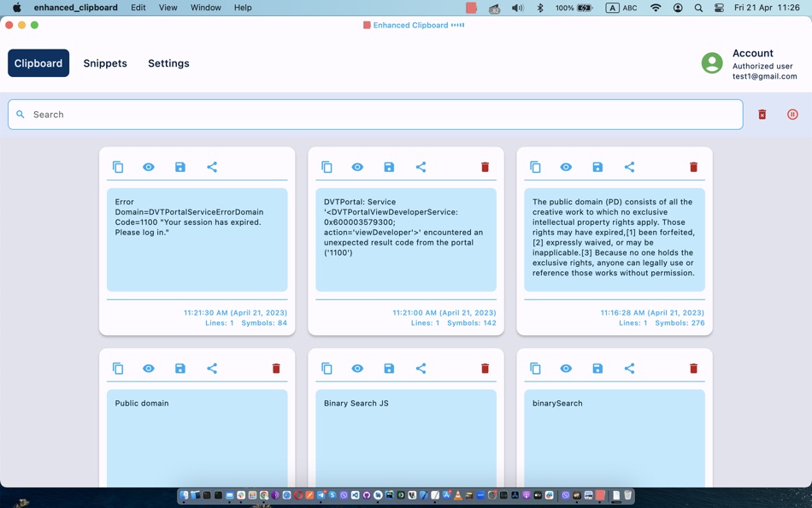The image size is (812, 508).
Task: View the 'binarySearch' card
Action: point(566,369)
